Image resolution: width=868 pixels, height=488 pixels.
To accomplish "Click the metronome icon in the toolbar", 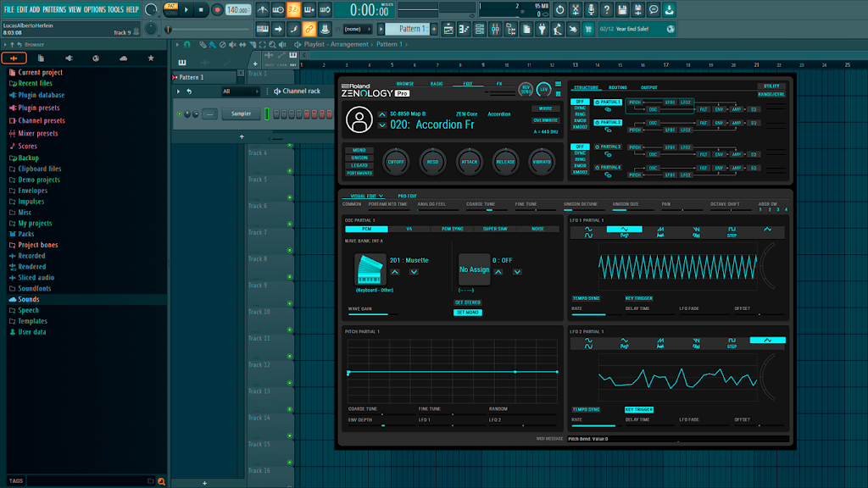I will [263, 9].
